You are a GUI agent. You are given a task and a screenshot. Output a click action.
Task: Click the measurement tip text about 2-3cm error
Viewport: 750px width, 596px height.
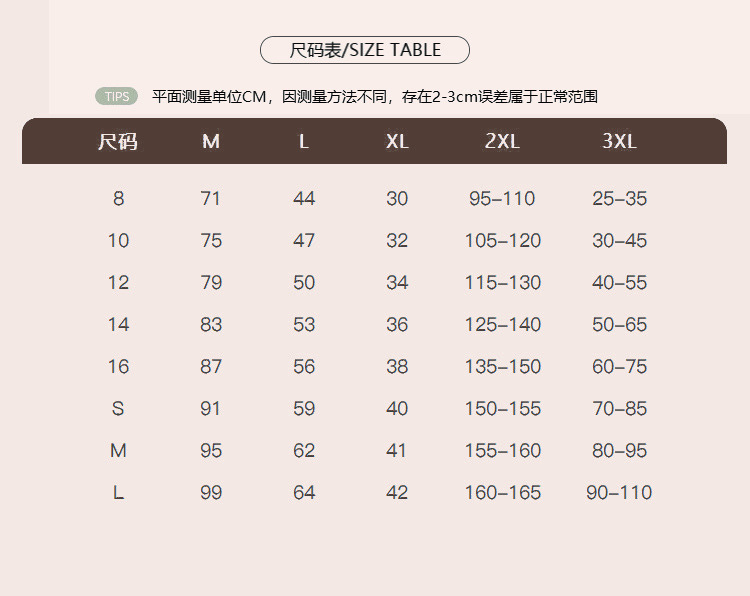point(375,97)
